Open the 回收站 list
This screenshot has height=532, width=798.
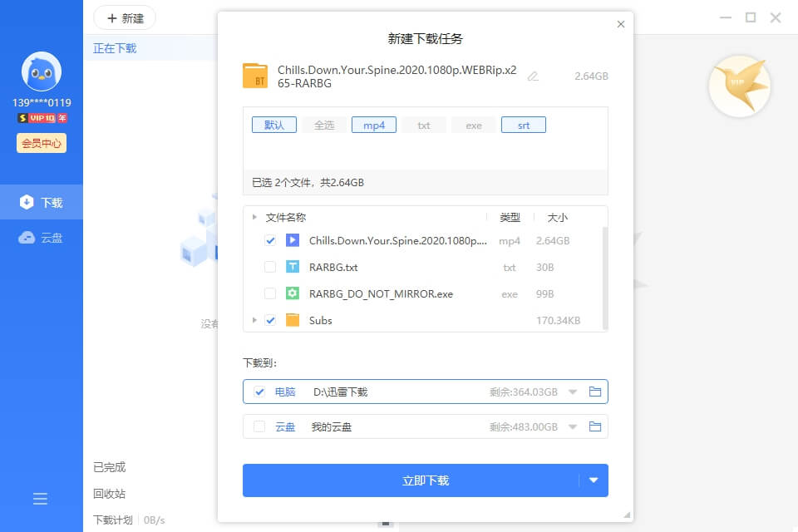pos(110,493)
